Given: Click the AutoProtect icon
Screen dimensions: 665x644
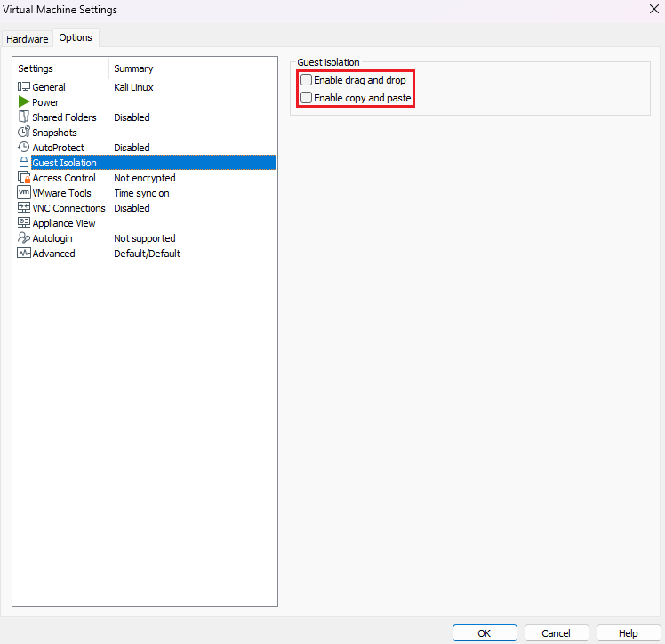Looking at the screenshot, I should pyautogui.click(x=24, y=148).
